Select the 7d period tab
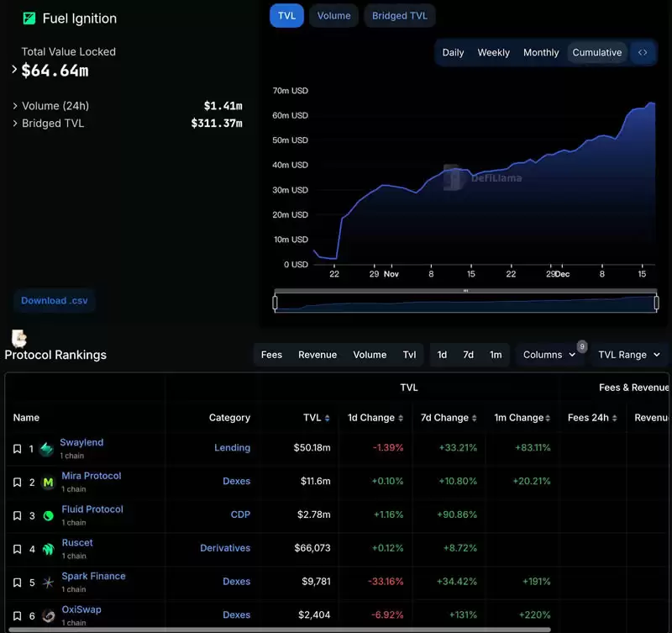The height and width of the screenshot is (633, 672). [x=468, y=355]
